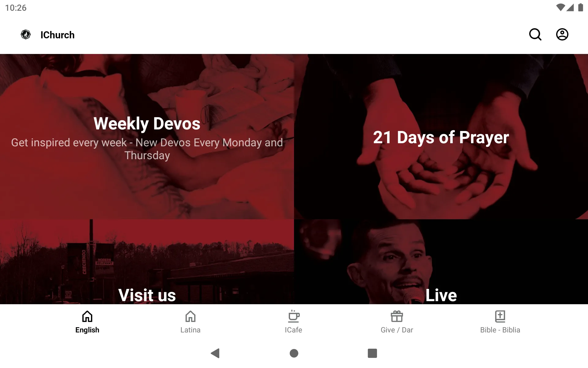The image size is (588, 368).
Task: Enable Bible - Biblia reading mode
Action: (x=500, y=321)
